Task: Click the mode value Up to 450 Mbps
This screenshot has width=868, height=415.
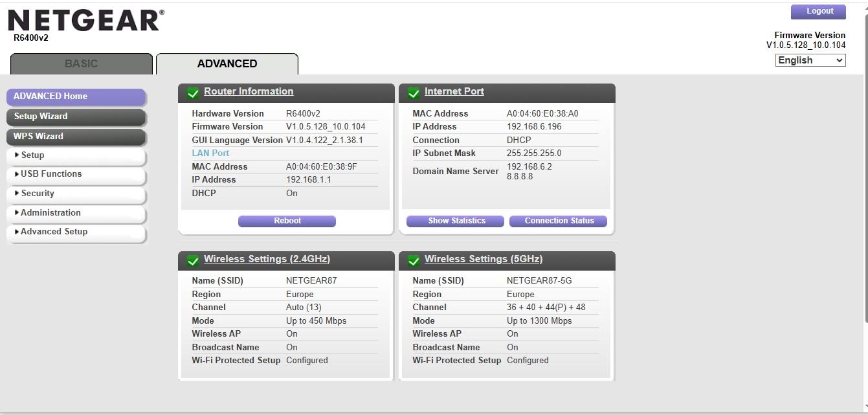Action: 317,321
